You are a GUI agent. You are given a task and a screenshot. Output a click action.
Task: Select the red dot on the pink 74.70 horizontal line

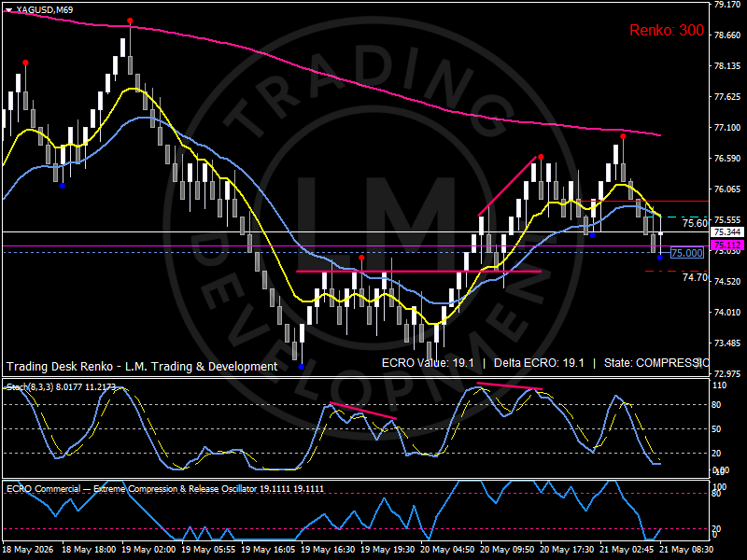point(361,258)
